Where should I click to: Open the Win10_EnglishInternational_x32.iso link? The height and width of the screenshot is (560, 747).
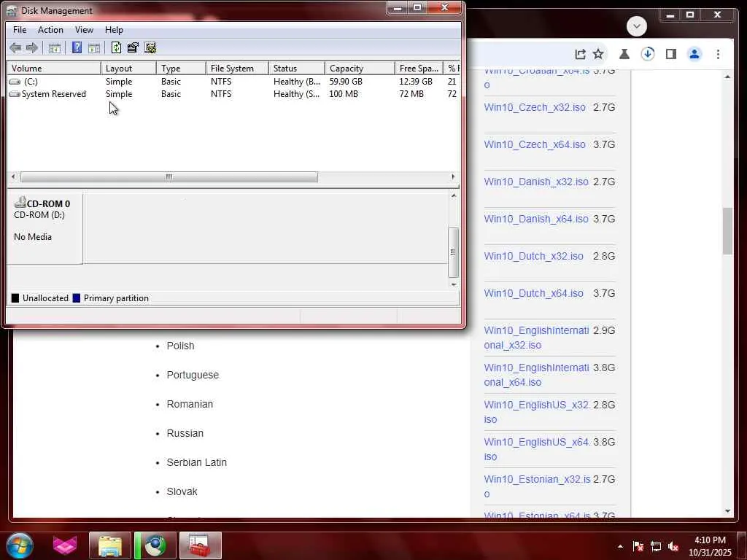click(x=536, y=338)
